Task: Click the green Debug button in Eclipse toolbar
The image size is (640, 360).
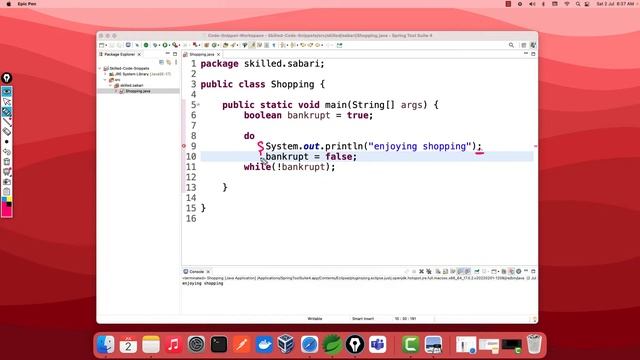Action: point(155,45)
